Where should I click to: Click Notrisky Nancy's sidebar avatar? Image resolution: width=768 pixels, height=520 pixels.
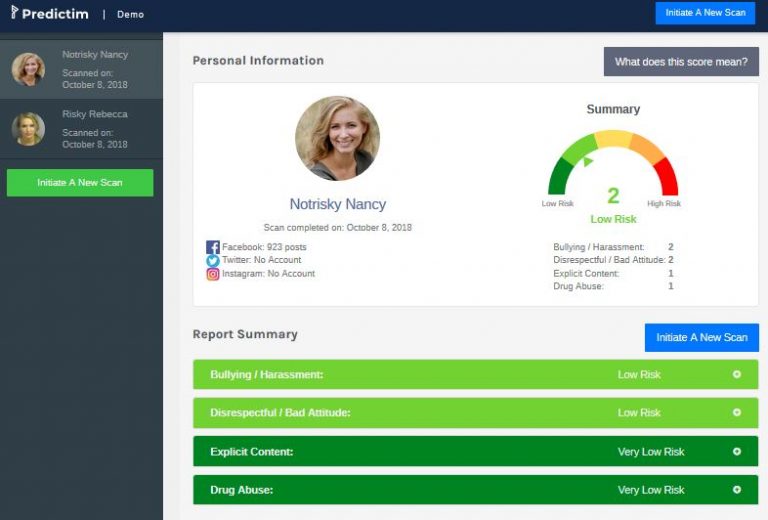point(28,70)
